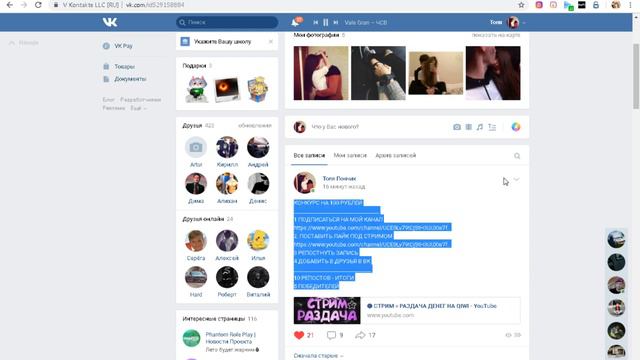
Task: Click the search field in VK header
Action: tap(227, 22)
